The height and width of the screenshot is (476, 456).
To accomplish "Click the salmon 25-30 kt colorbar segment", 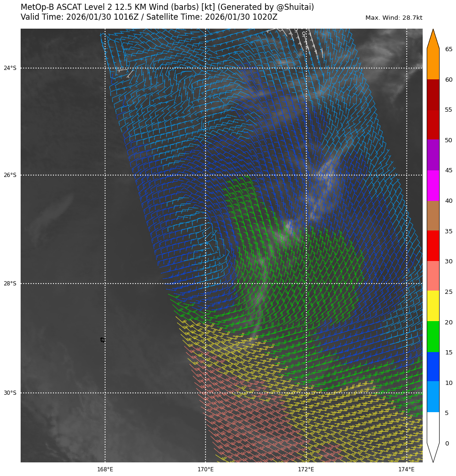I will [433, 276].
